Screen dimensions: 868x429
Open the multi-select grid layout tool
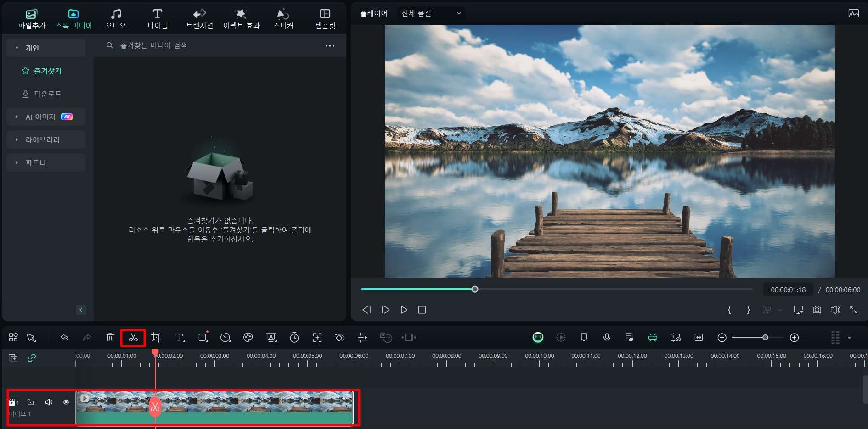(13, 338)
